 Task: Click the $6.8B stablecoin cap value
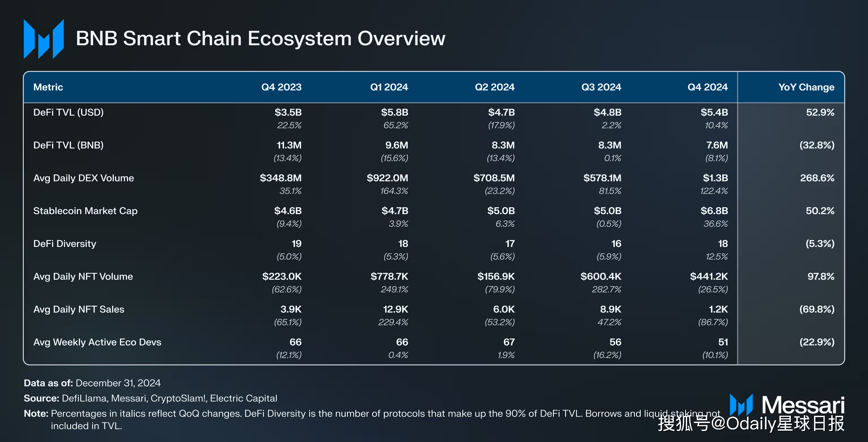coord(714,211)
